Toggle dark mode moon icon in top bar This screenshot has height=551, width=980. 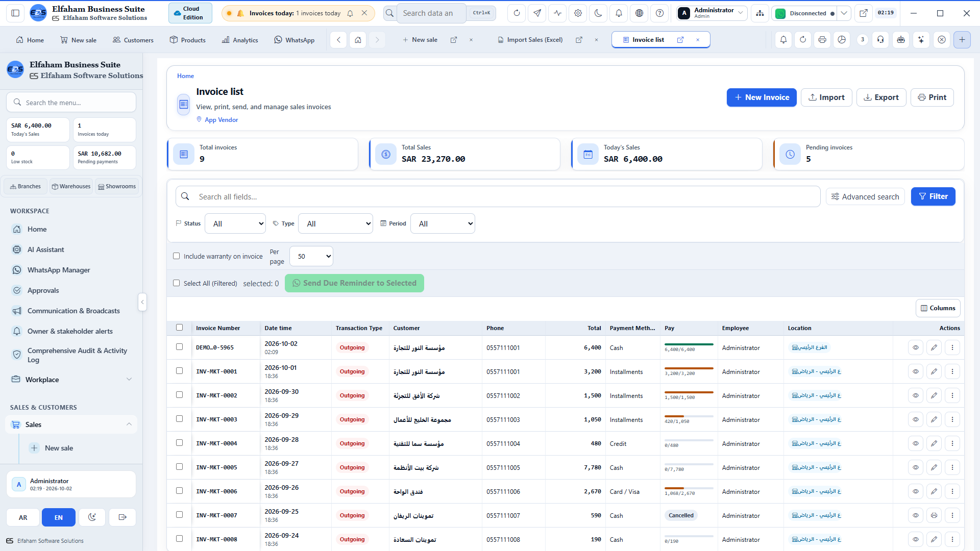coord(598,13)
